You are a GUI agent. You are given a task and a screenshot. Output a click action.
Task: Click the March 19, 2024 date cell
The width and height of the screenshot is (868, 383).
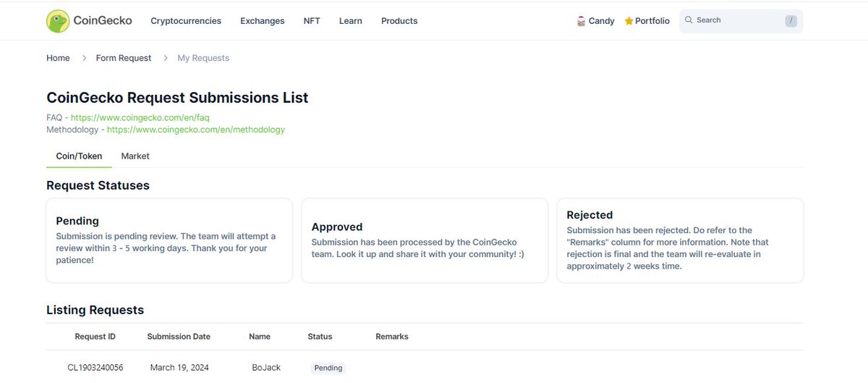coord(179,368)
